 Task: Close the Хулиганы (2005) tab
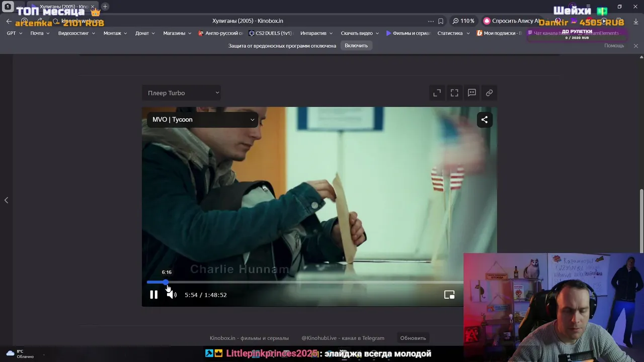93,7
